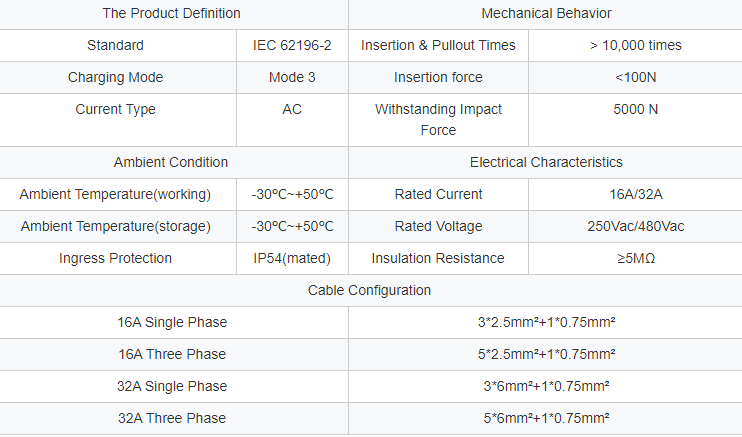Select the "IP54(mated)" ingress protection value

[x=292, y=258]
